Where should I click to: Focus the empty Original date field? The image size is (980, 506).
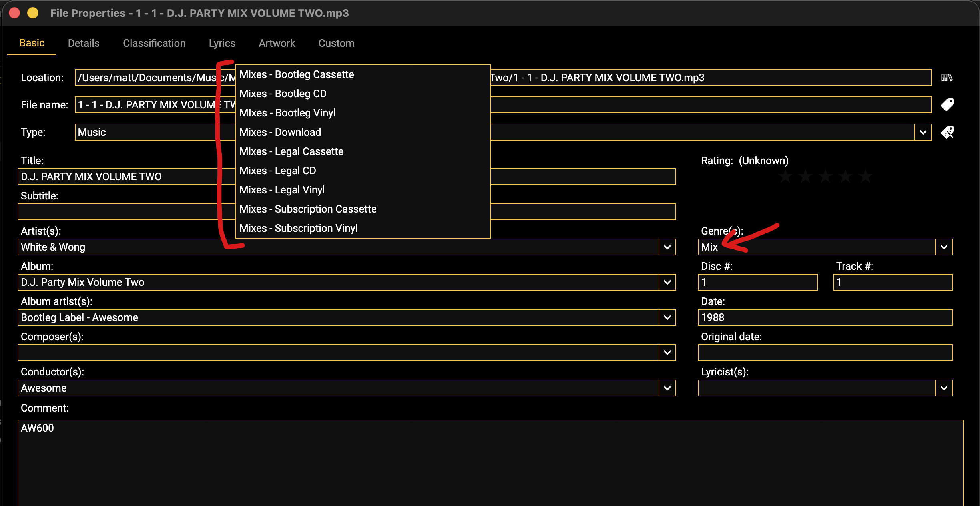click(825, 353)
